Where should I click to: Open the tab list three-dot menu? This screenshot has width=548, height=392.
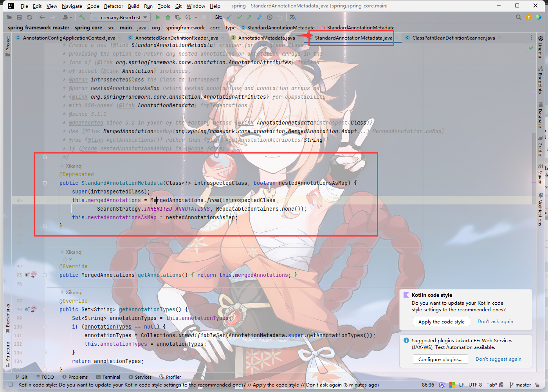click(531, 38)
